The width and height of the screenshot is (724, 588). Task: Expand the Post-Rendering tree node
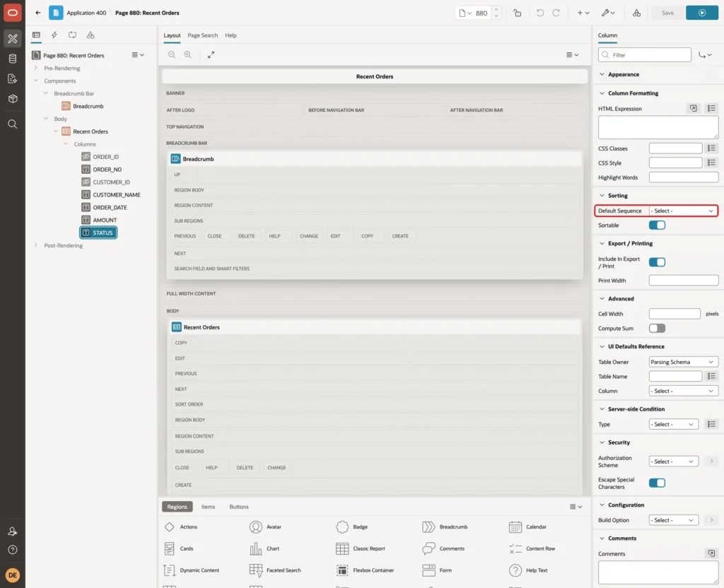(x=36, y=245)
